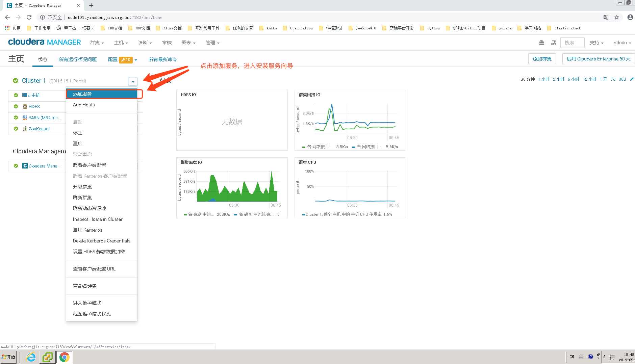
Task: Expand the 主机 menu in navbar
Action: point(121,43)
